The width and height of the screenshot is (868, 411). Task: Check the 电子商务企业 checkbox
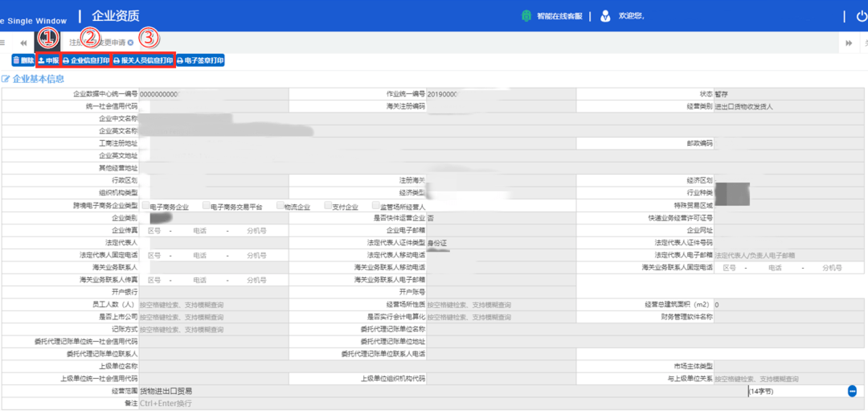pos(145,206)
